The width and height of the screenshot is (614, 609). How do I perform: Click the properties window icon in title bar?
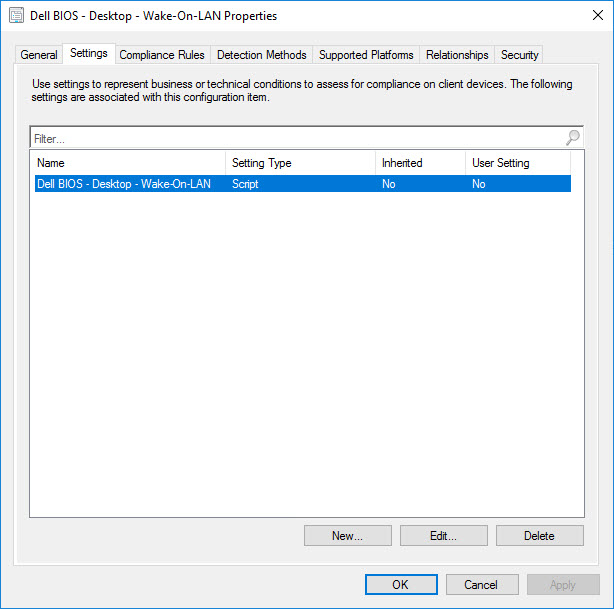pyautogui.click(x=16, y=16)
